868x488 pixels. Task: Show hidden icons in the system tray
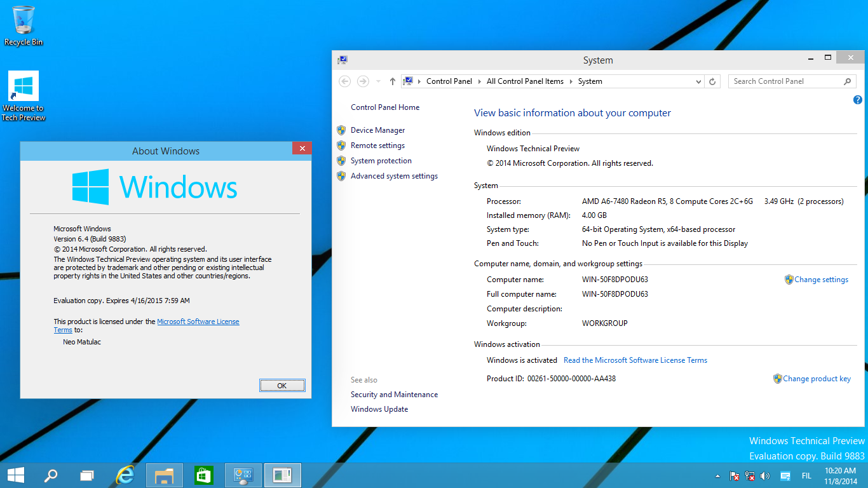pos(717,475)
